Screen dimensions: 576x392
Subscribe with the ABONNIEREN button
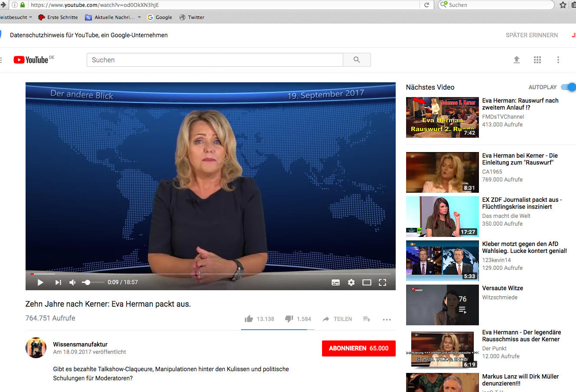click(x=359, y=348)
